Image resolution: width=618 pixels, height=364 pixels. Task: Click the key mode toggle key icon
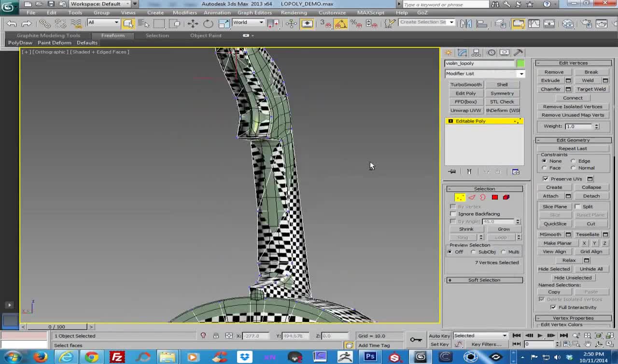coord(416,340)
